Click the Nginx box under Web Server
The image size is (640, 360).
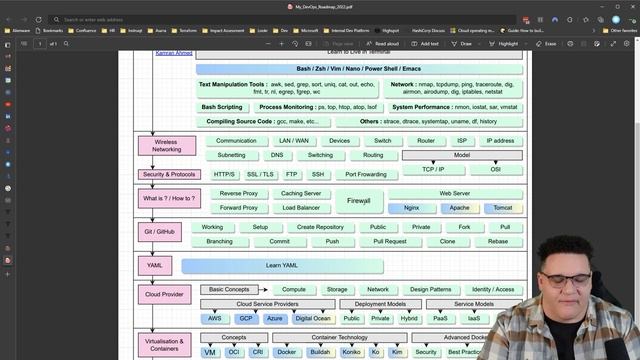(x=411, y=208)
